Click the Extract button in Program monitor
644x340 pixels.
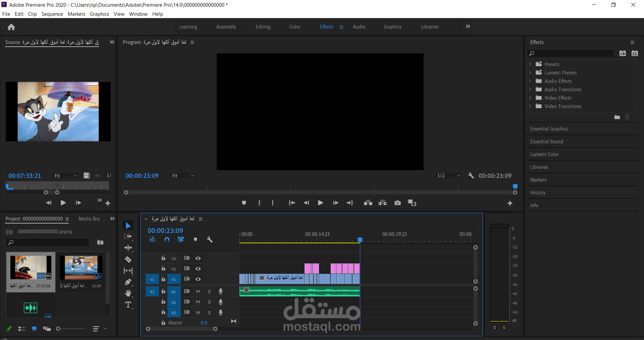click(x=383, y=203)
